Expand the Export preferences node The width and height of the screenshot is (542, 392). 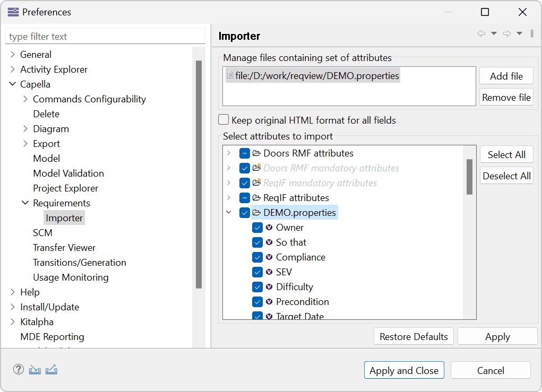point(25,143)
